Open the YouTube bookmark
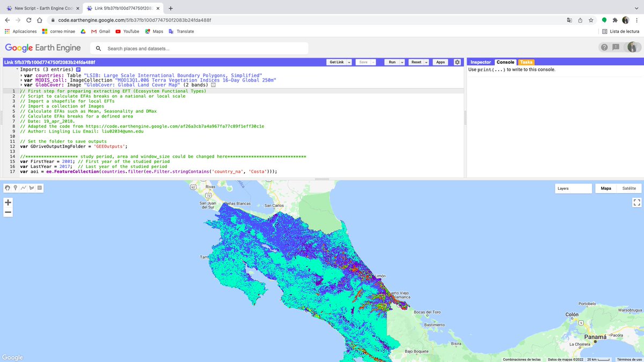The height and width of the screenshot is (362, 644). click(x=127, y=31)
